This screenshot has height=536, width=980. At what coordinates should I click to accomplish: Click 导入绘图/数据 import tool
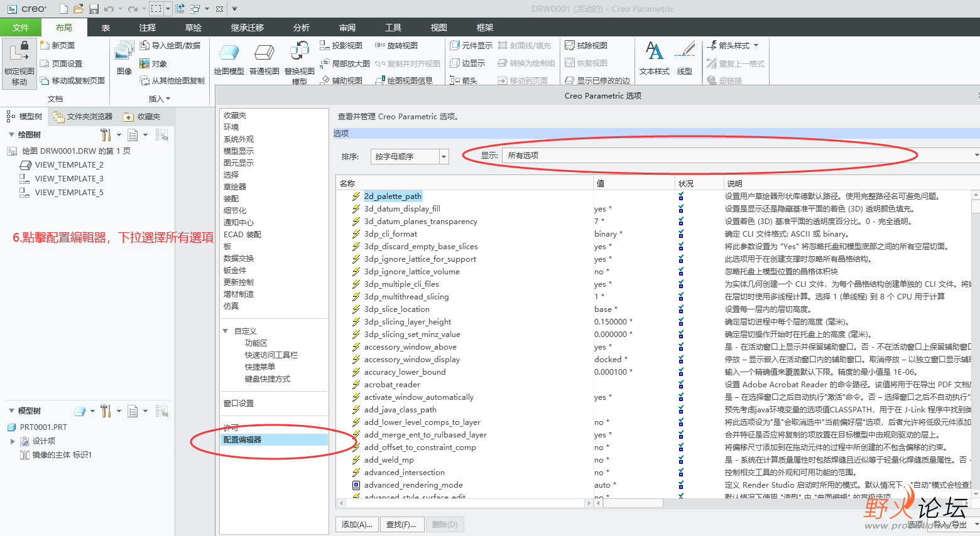(170, 45)
